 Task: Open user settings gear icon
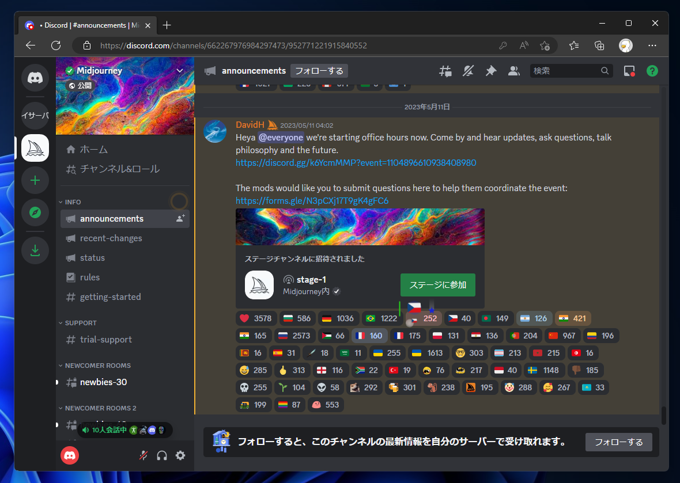point(180,455)
